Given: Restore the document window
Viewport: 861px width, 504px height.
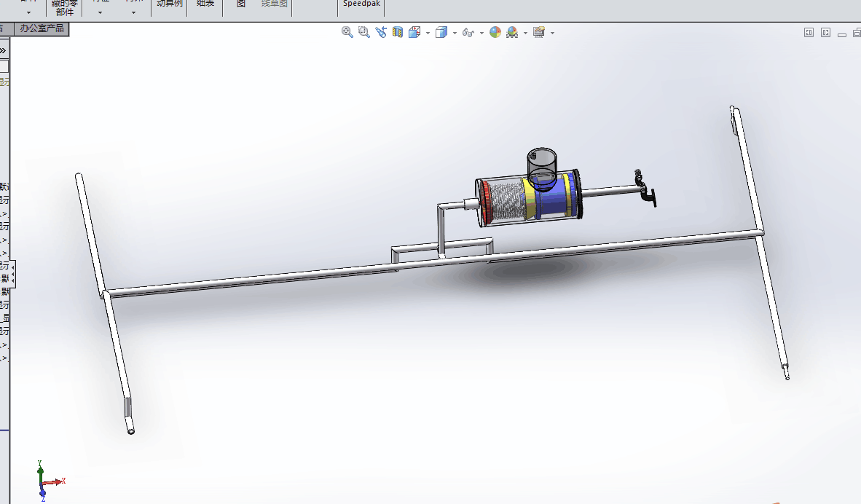Looking at the screenshot, I should pyautogui.click(x=857, y=33).
